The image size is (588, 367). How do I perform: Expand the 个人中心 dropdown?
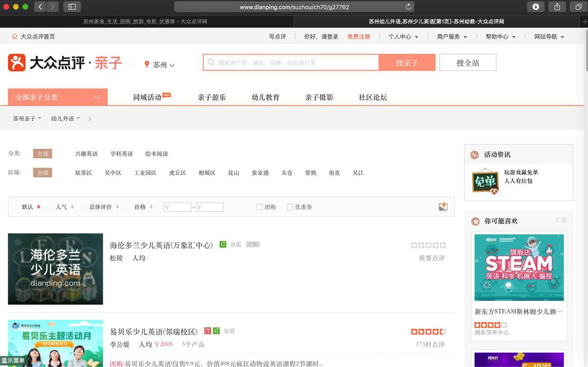point(403,37)
